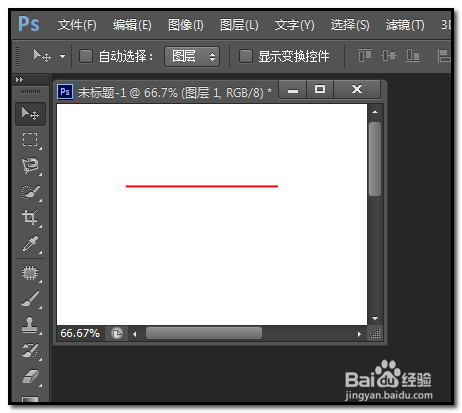Click the 66.67% zoom field
Viewport: 462px width, 413px height.
tap(80, 333)
